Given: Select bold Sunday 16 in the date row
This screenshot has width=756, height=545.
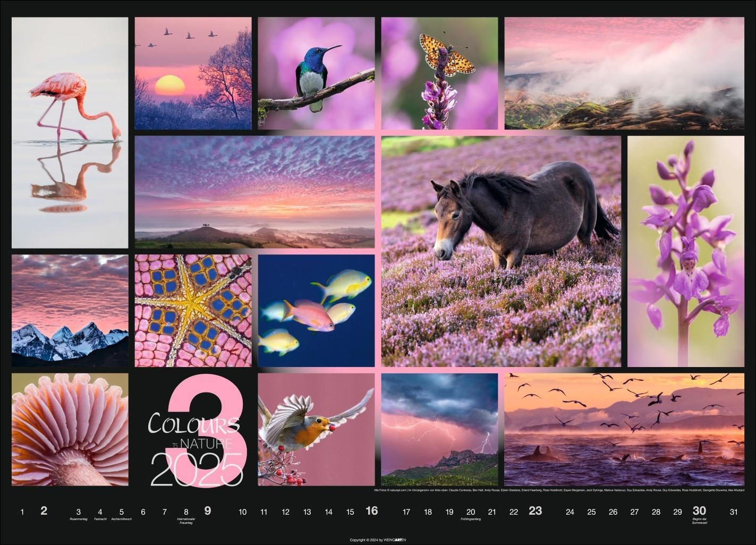Looking at the screenshot, I should tap(372, 510).
